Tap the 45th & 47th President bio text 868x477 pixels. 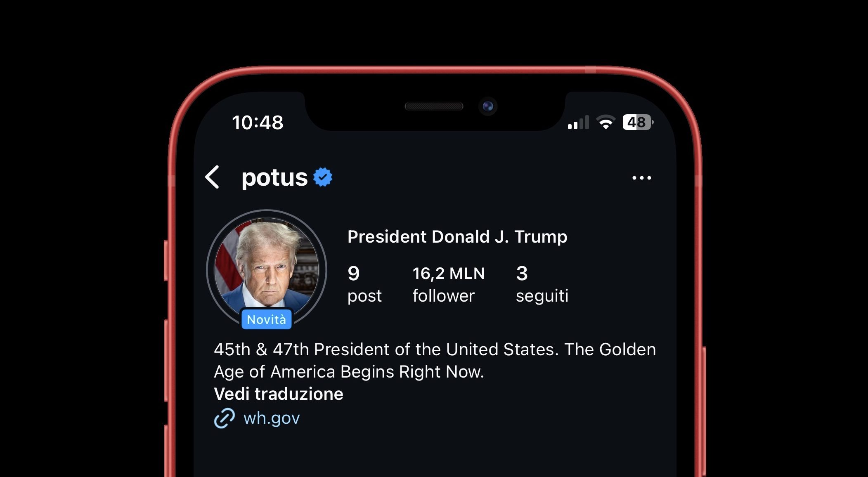(434, 360)
